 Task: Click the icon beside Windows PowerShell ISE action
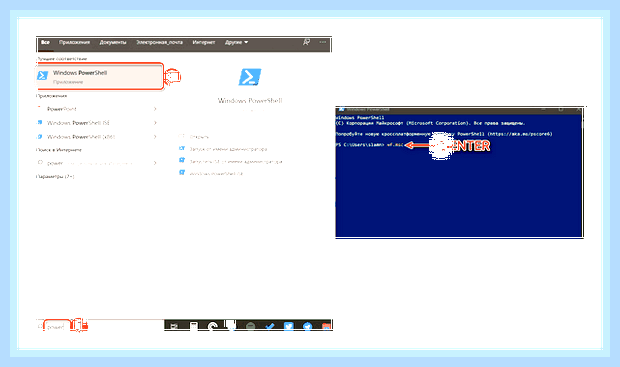click(x=182, y=172)
